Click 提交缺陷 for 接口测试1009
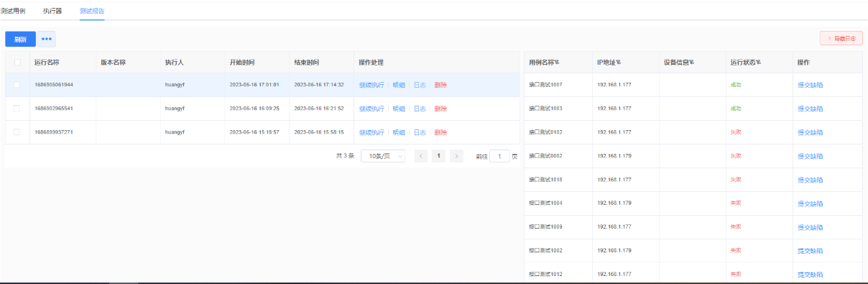This screenshot has width=868, height=284. (810, 227)
